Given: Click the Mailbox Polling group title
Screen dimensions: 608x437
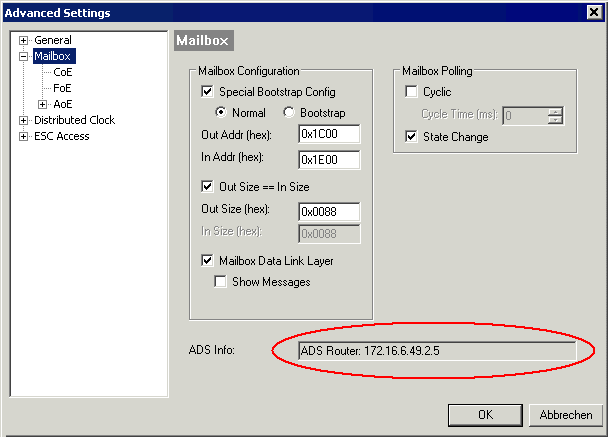Looking at the screenshot, I should pyautogui.click(x=437, y=71).
